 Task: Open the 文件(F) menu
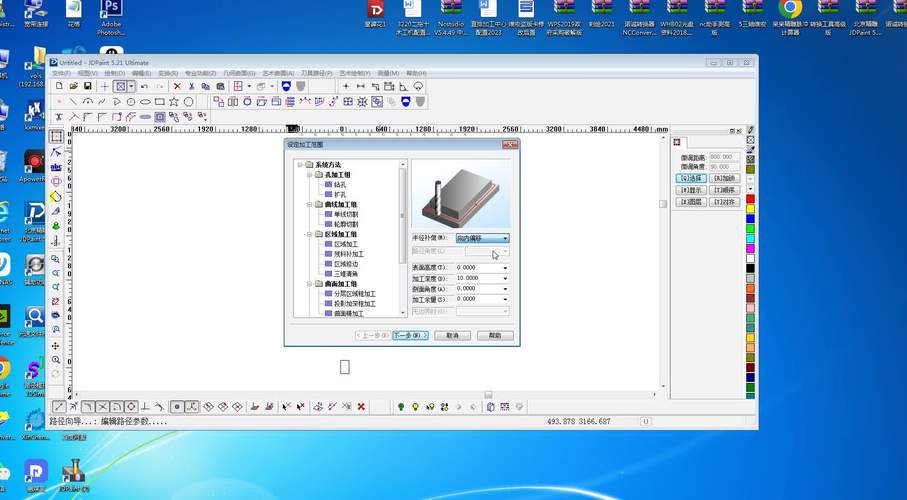click(x=61, y=73)
